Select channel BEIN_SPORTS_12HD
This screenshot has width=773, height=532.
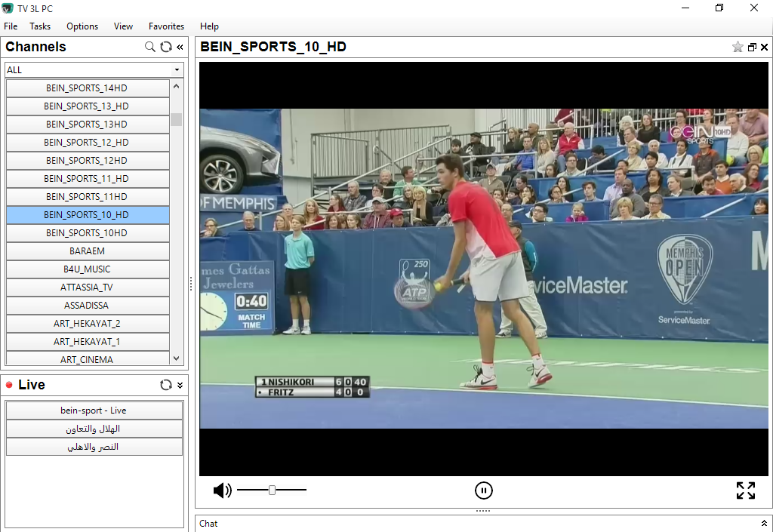(x=88, y=161)
